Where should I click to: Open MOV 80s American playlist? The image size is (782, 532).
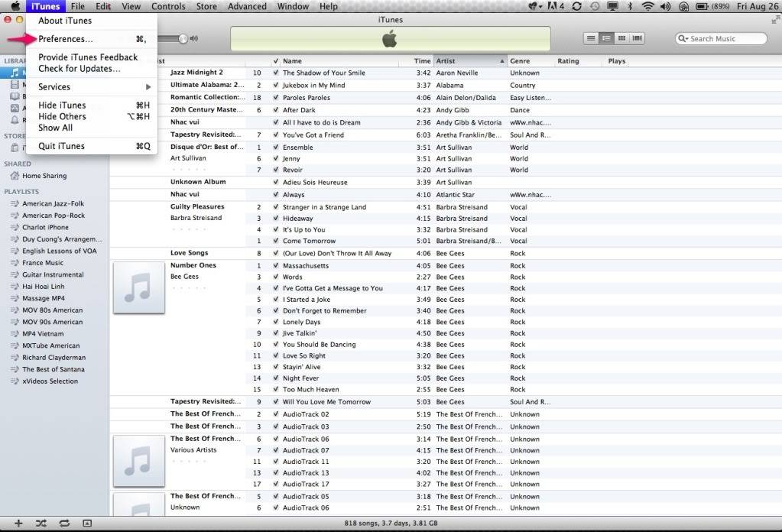[x=53, y=310]
